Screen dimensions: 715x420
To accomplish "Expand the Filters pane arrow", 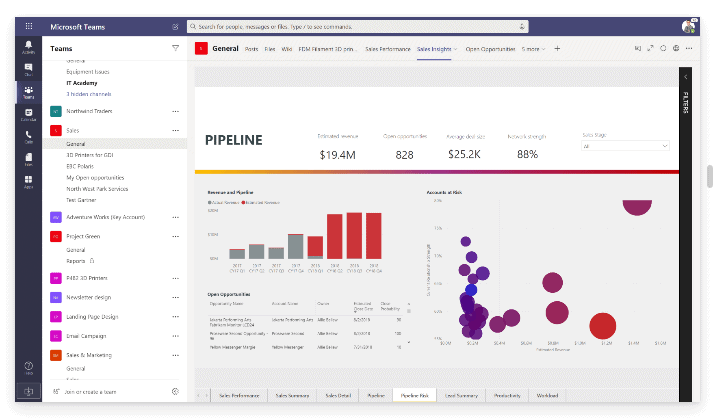I will (685, 77).
